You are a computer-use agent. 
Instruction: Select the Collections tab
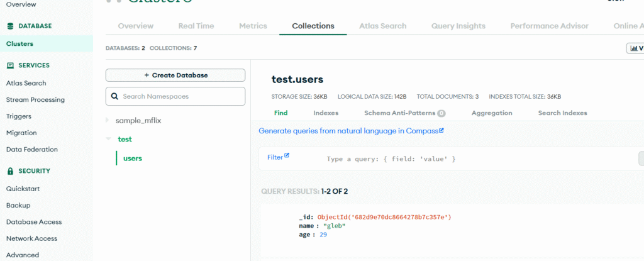tap(313, 26)
